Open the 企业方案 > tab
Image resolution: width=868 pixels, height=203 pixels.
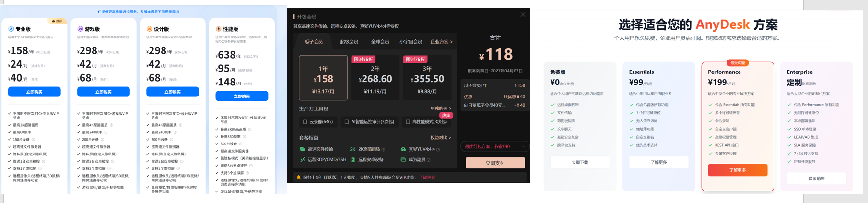[x=442, y=42]
